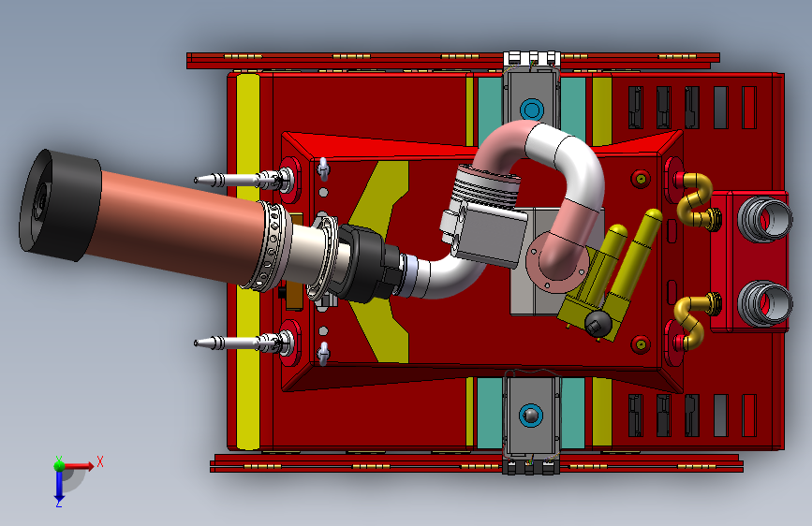Screen dimensions: 812x526
Task: Select the perforated silver ring on the barrel
Action: pos(271,246)
